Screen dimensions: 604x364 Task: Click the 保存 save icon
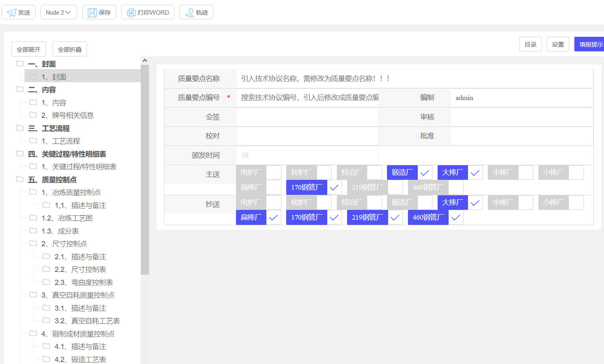tap(92, 12)
